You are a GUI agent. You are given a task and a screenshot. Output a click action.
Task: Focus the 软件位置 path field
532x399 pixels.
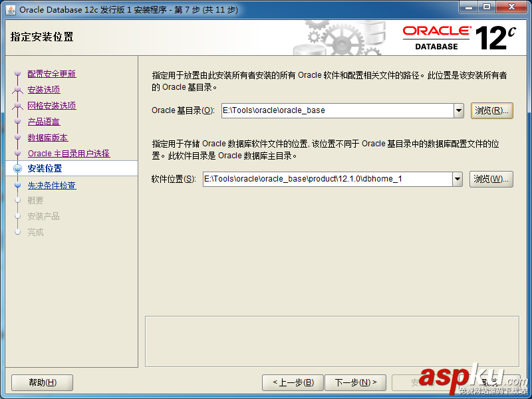327,179
